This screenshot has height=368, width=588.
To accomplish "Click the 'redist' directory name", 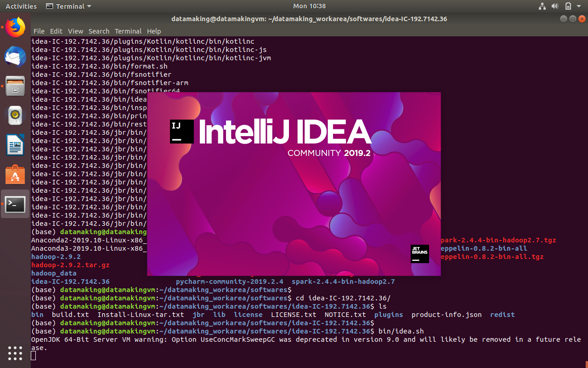I will (x=503, y=315).
